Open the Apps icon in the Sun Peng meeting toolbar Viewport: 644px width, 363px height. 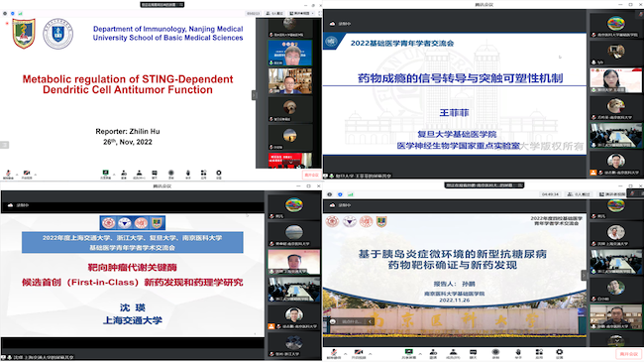point(539,353)
